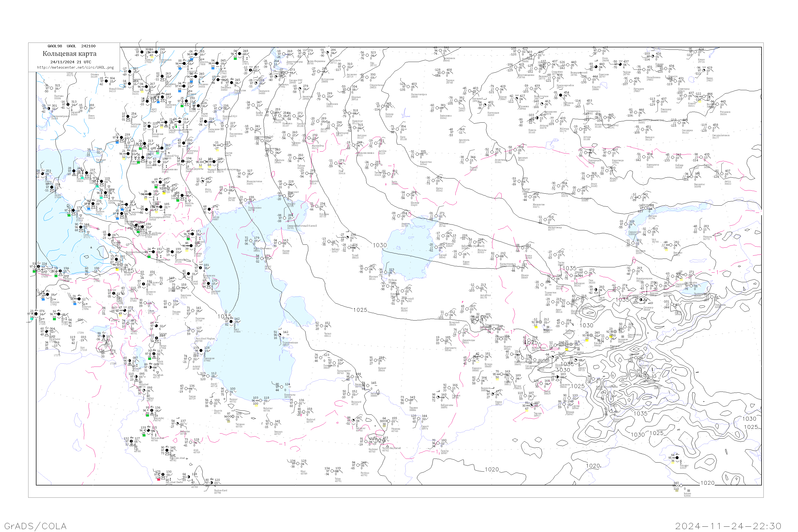Click the Эльтон station circle symbol
The width and height of the screenshot is (798, 532).
click(x=222, y=146)
